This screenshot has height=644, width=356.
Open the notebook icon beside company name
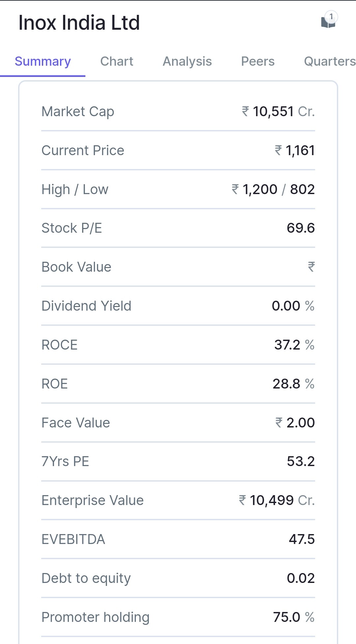[x=328, y=22]
